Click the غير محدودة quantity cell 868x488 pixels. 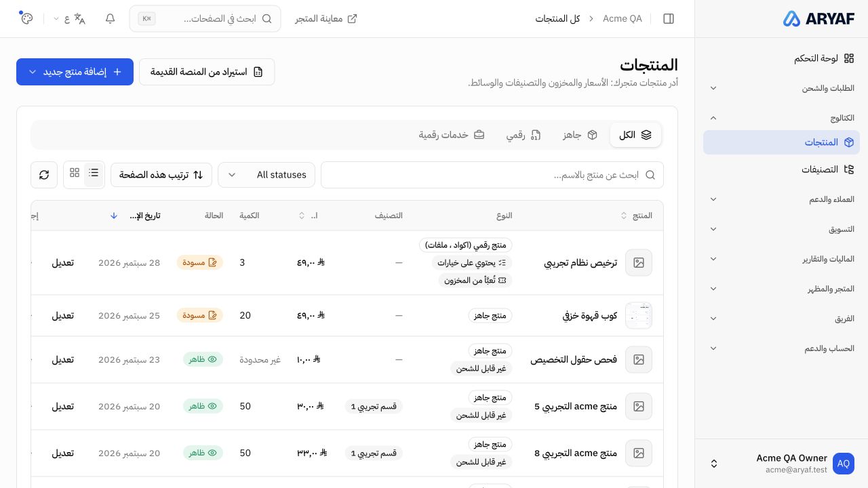260,359
